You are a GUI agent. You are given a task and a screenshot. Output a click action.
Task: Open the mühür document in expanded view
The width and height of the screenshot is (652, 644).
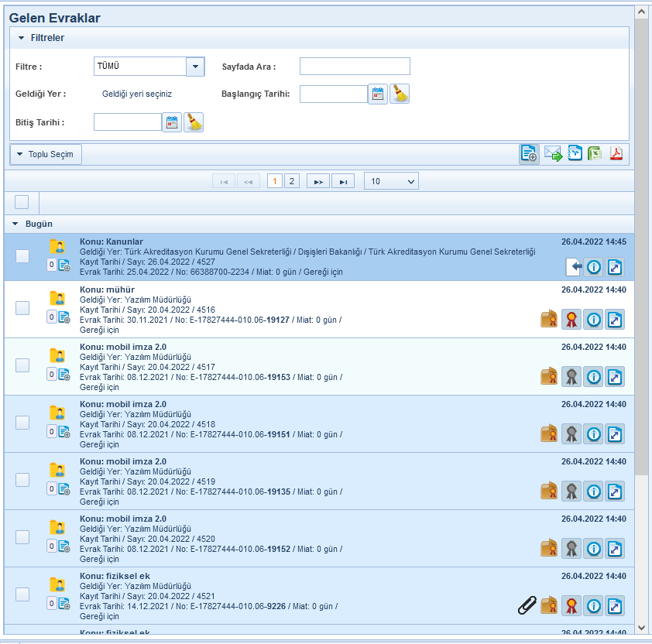[615, 319]
